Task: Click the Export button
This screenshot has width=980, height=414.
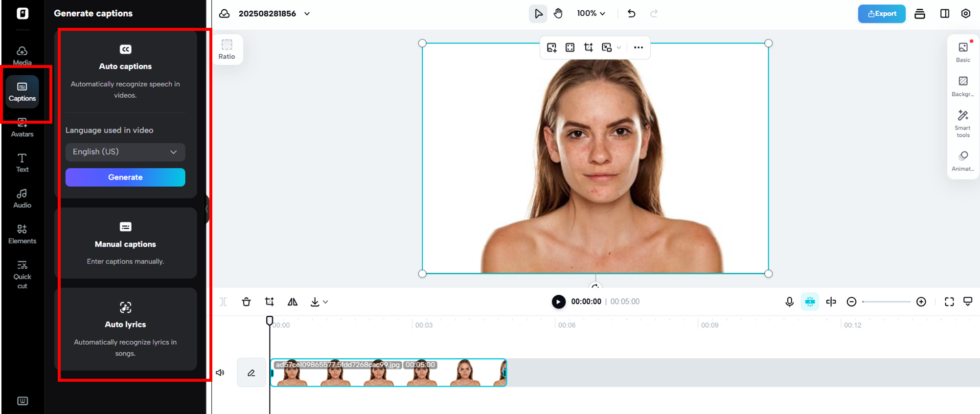Action: [x=881, y=14]
